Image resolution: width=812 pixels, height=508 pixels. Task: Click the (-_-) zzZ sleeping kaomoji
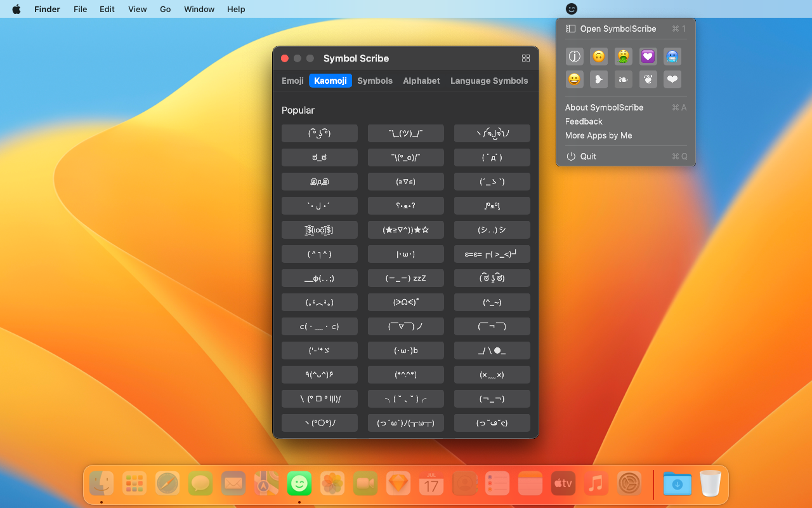(406, 278)
